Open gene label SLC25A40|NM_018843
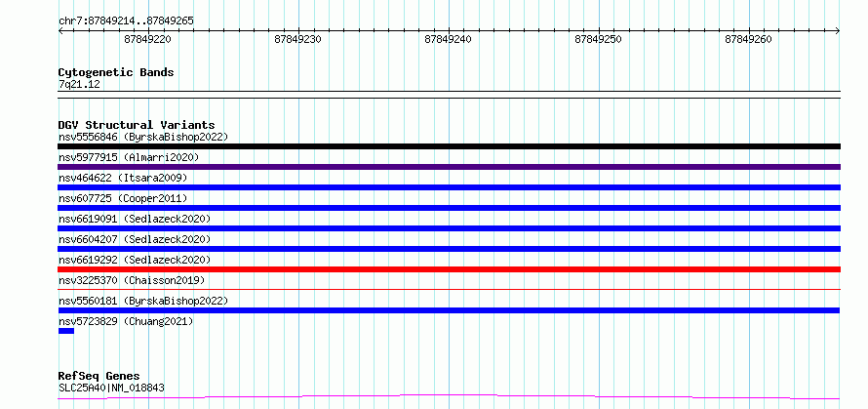868x409 pixels. 111,388
